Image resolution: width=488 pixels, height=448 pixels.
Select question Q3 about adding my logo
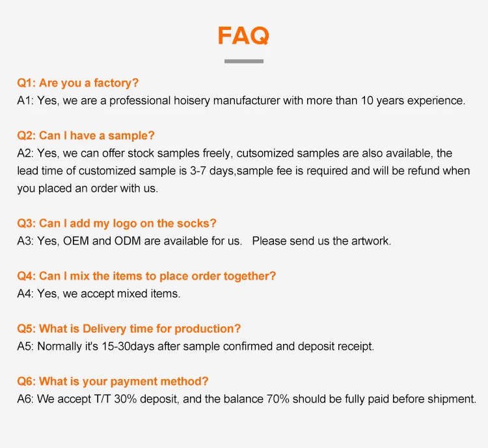(116, 224)
